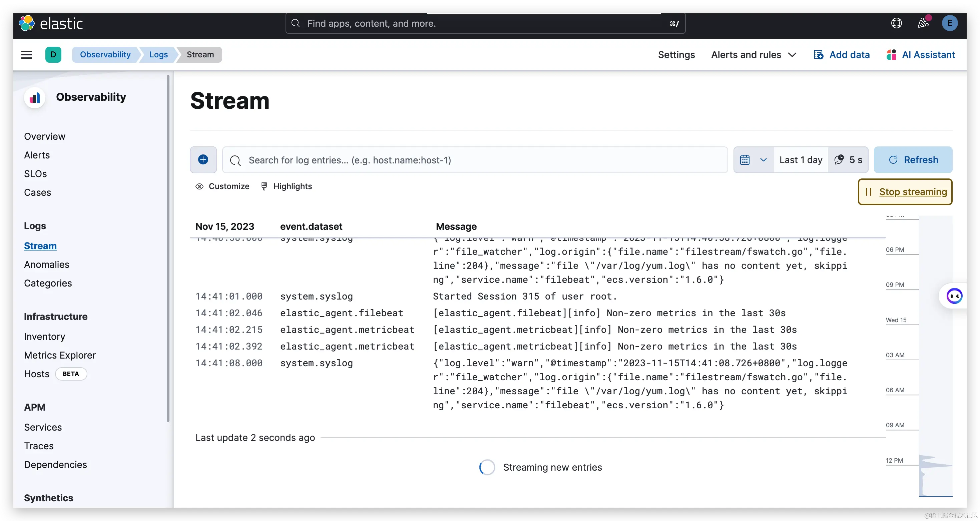
Task: Go to Observability breadcrumb
Action: [x=105, y=55]
